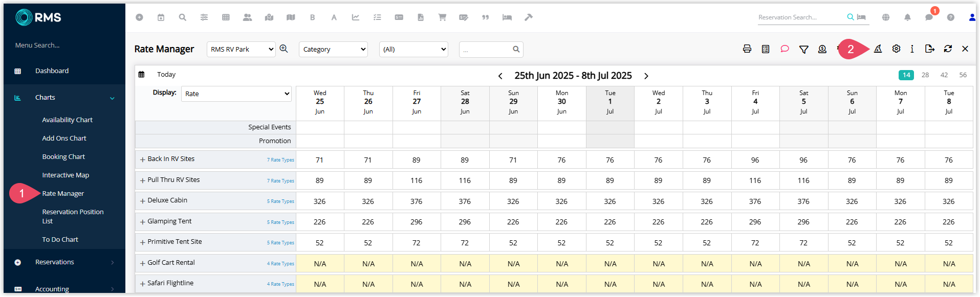
Task: Open the guests people icon in top toolbar
Action: [x=248, y=17]
